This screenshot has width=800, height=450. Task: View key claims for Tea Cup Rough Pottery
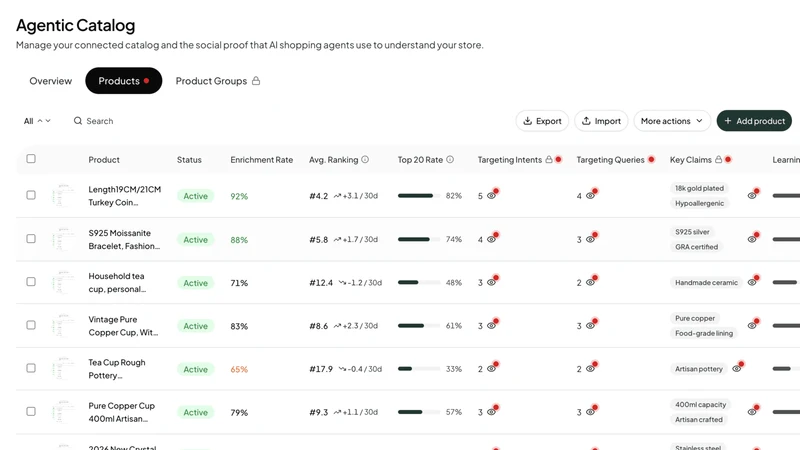(x=737, y=368)
